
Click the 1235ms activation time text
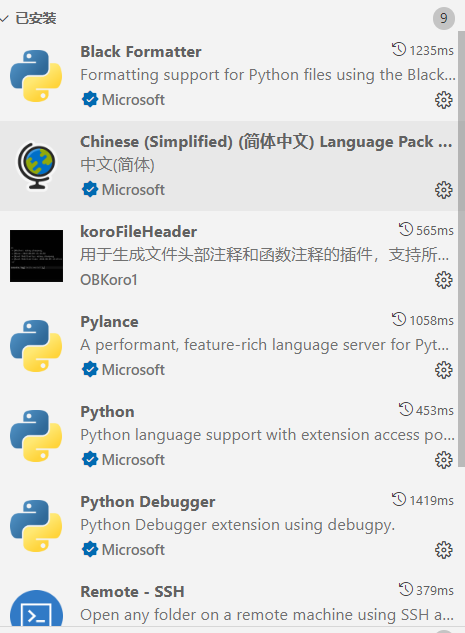pyautogui.click(x=431, y=50)
